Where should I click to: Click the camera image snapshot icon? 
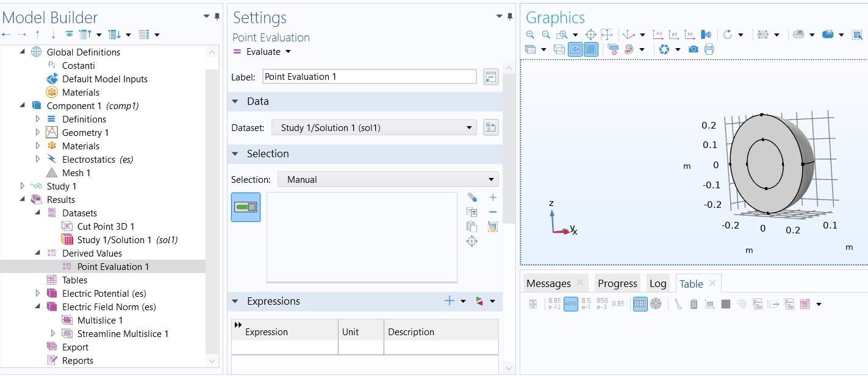693,49
